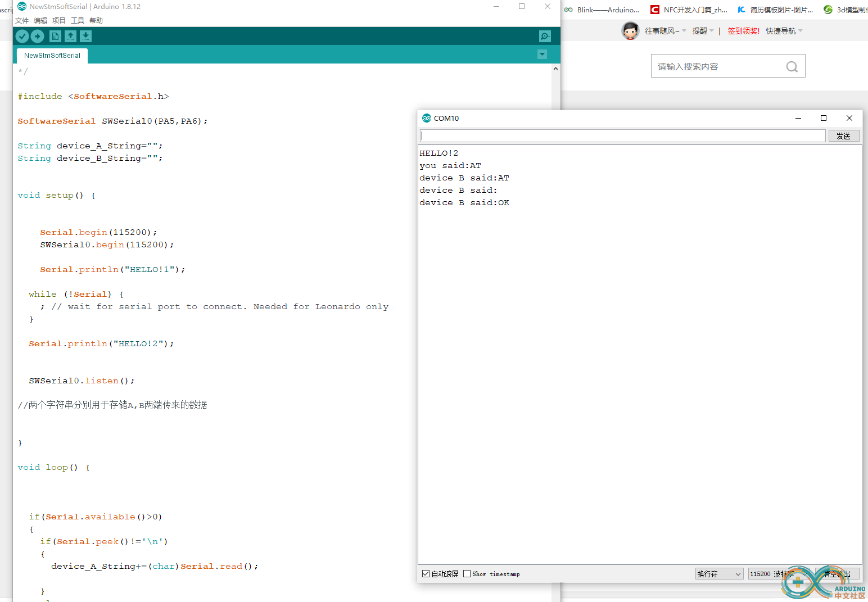Click the Chinese comment line in code
Screen dimensions: 868x602
click(x=112, y=405)
